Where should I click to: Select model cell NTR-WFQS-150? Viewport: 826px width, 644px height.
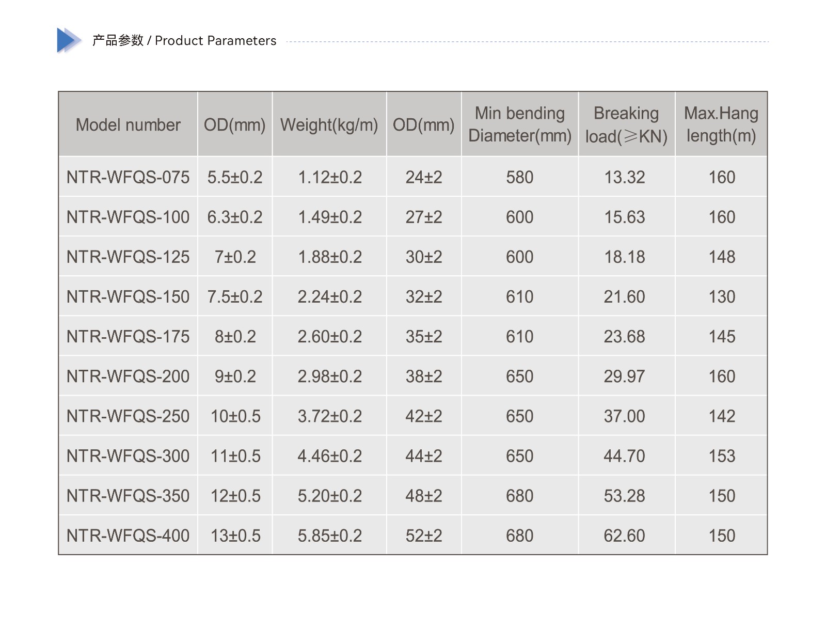128,296
